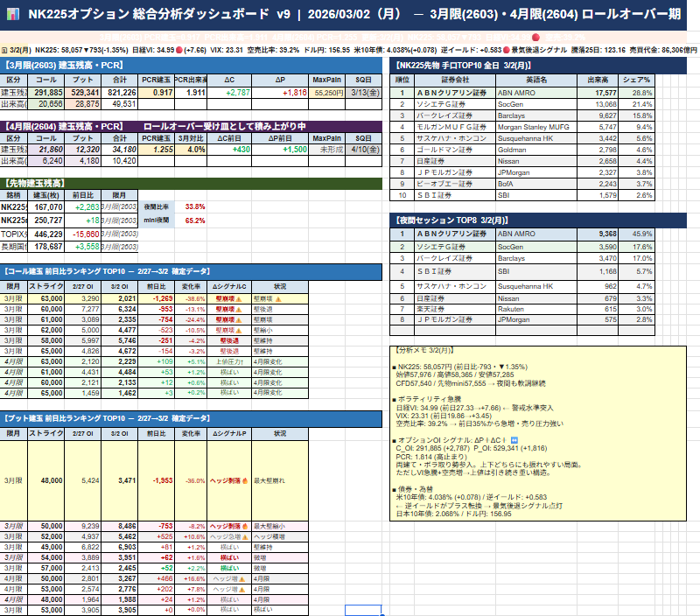Select the night session volume 9,368
The width and height of the screenshot is (700, 616).
pos(598,234)
